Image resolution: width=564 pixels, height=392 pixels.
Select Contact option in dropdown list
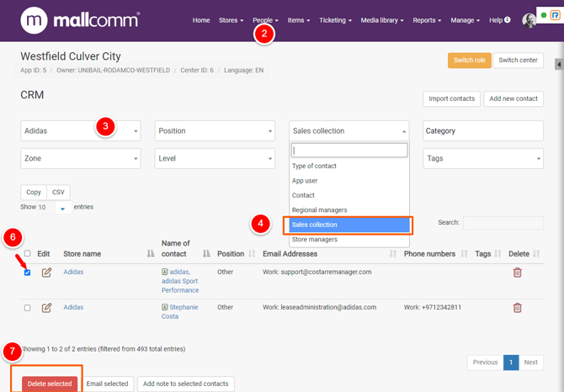(349, 195)
